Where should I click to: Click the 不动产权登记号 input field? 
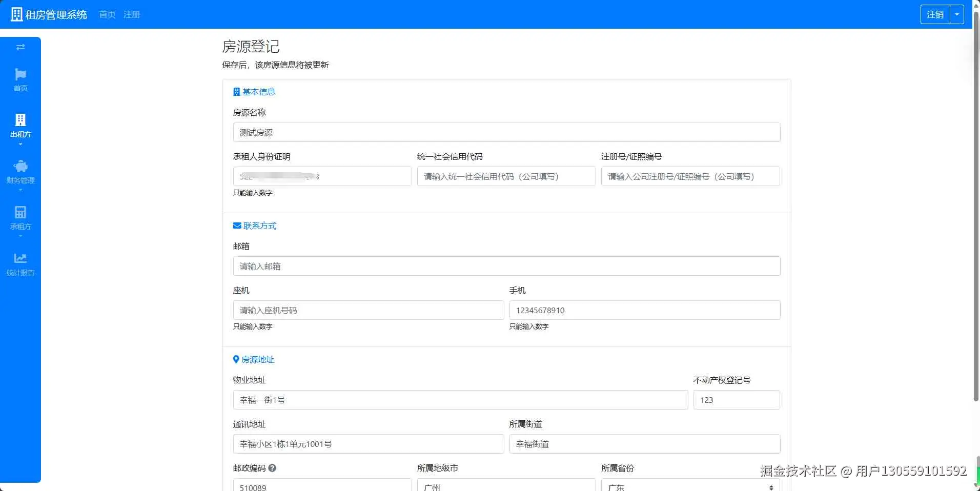[737, 400]
